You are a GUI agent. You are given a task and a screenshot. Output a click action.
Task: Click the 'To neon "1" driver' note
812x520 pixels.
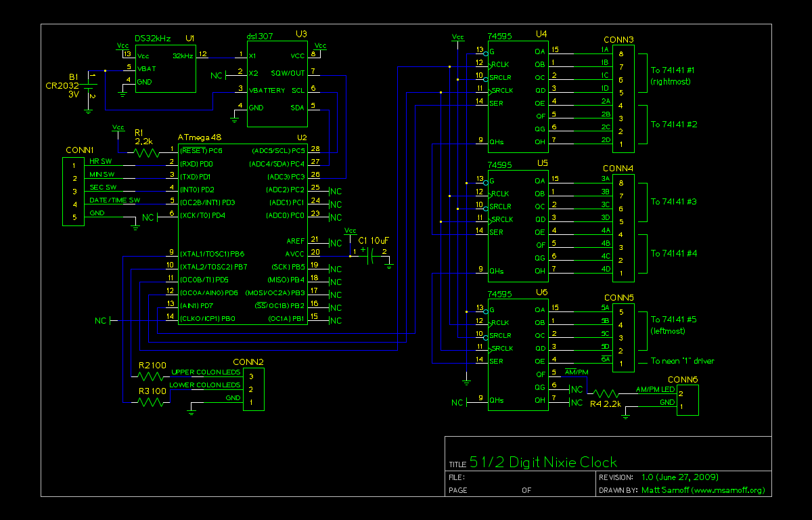[683, 361]
